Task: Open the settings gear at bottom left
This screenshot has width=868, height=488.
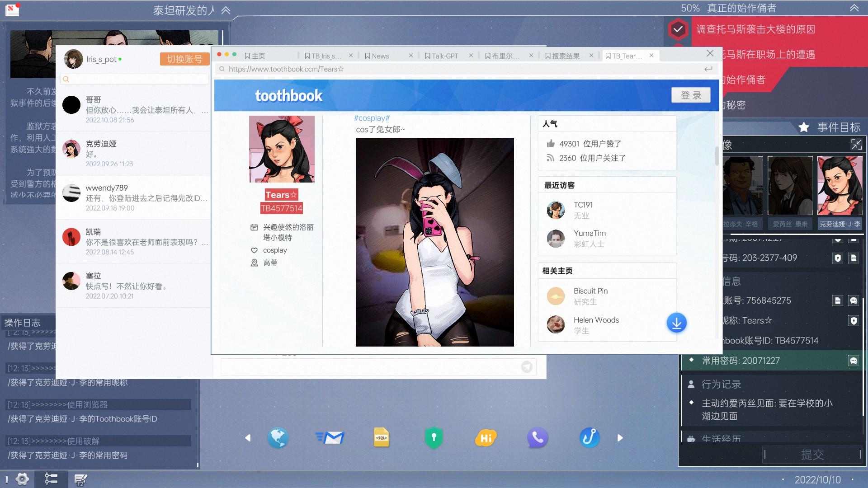Action: click(x=22, y=479)
